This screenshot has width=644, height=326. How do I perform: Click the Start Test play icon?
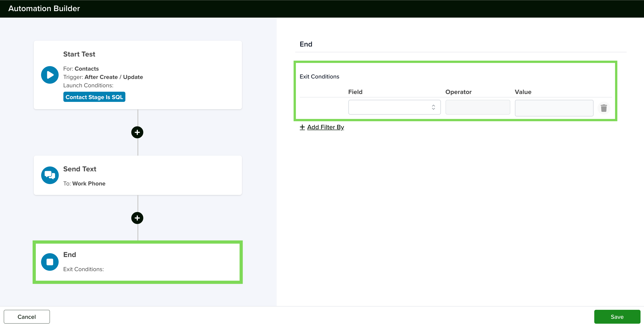[50, 75]
